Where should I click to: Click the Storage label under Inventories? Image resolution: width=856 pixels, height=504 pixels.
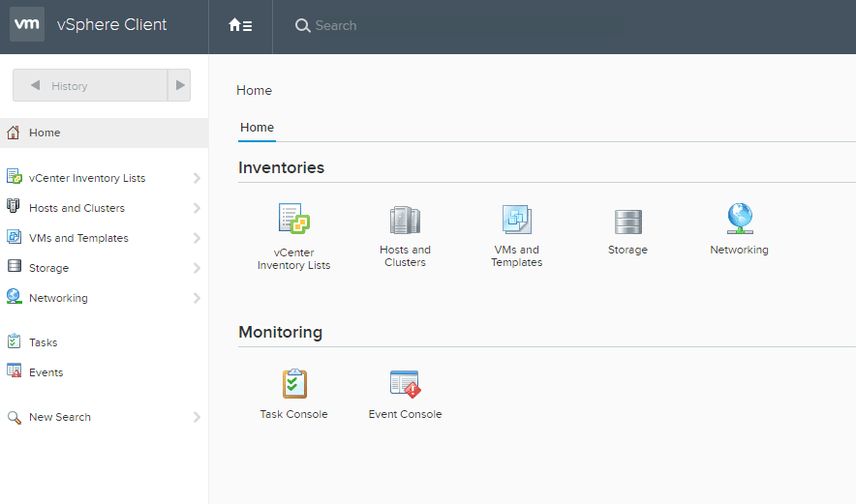[627, 250]
